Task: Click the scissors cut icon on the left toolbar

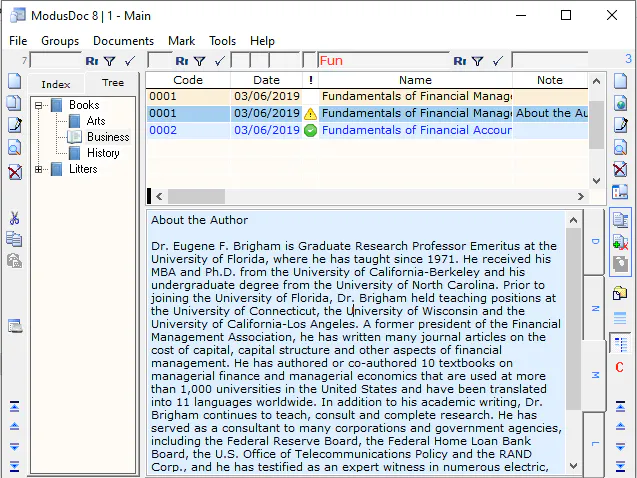Action: (15, 218)
